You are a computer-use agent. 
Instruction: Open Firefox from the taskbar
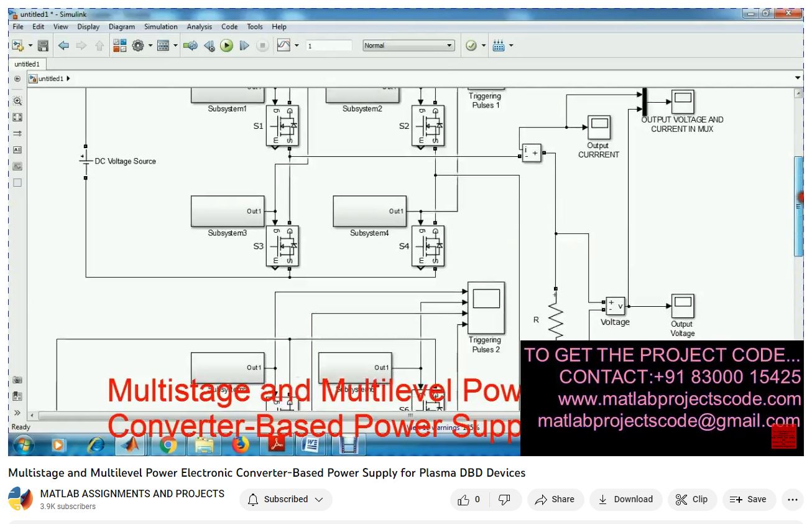(240, 445)
